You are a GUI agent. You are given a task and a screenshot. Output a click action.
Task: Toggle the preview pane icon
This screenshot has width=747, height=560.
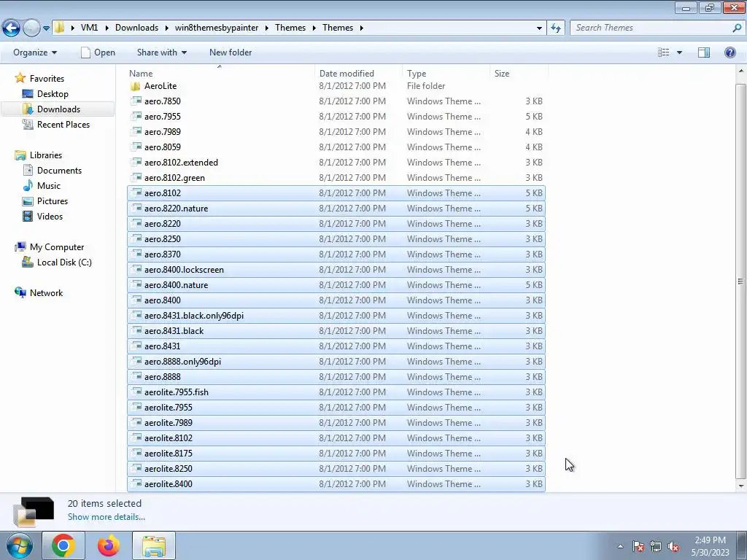(x=704, y=52)
